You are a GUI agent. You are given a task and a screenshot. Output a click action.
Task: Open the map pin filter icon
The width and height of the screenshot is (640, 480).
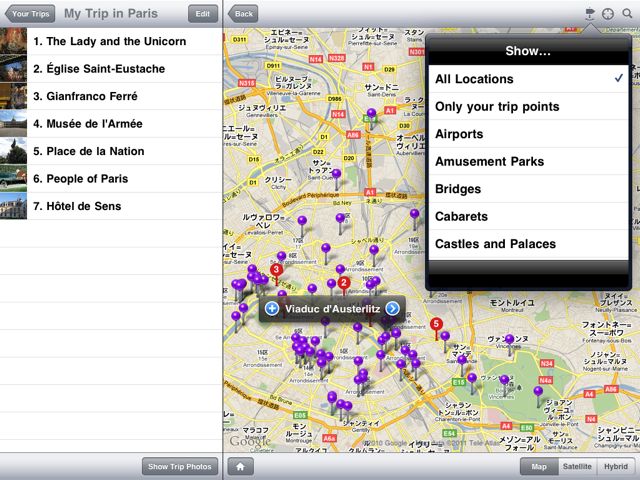[x=590, y=14]
